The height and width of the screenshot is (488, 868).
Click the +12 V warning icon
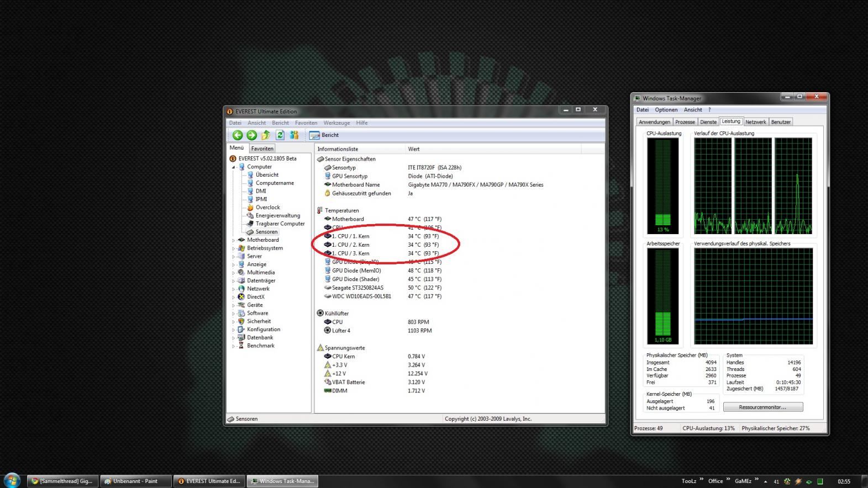tap(328, 374)
